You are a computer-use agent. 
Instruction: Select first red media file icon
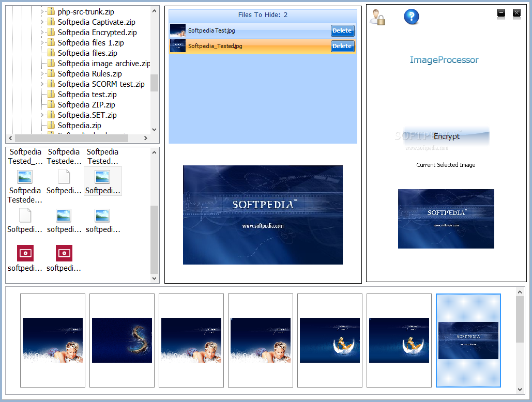(25, 253)
